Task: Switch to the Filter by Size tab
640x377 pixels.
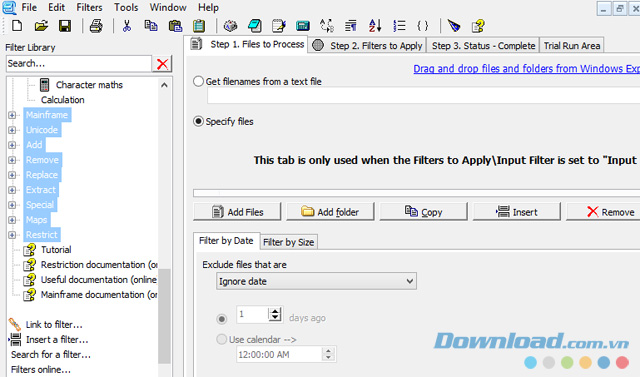Action: pyautogui.click(x=289, y=242)
